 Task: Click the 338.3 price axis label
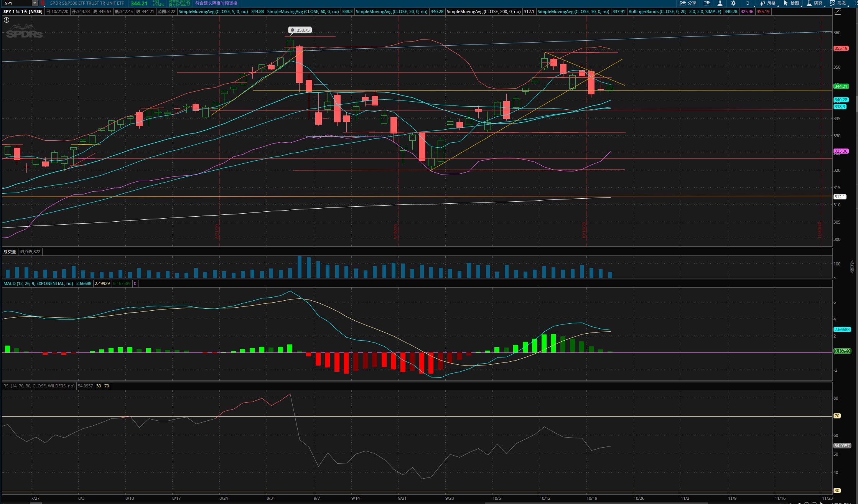pyautogui.click(x=840, y=107)
